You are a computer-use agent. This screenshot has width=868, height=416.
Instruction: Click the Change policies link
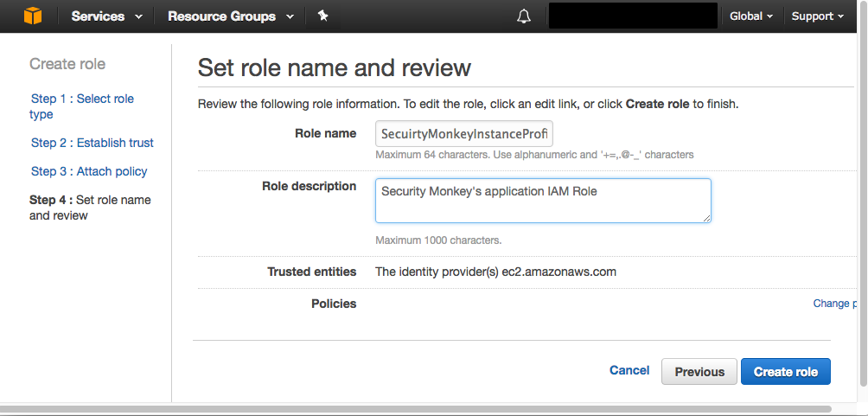pyautogui.click(x=835, y=304)
